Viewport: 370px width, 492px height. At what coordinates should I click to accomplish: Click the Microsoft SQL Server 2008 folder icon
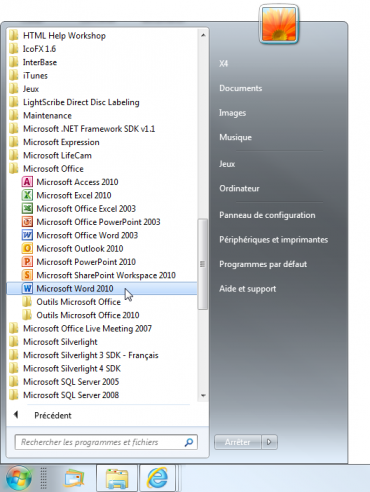[13, 395]
